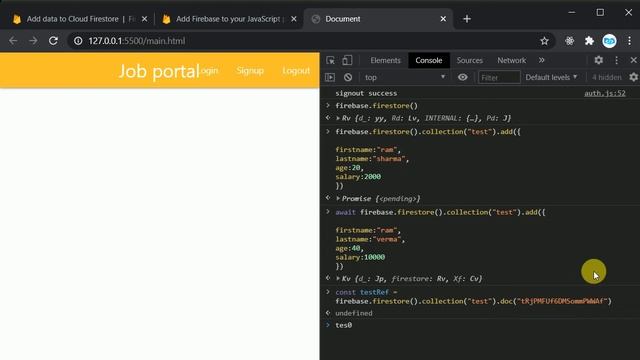This screenshot has height=360, width=640.
Task: Open the top JavaScript context dropdown
Action: pos(404,77)
